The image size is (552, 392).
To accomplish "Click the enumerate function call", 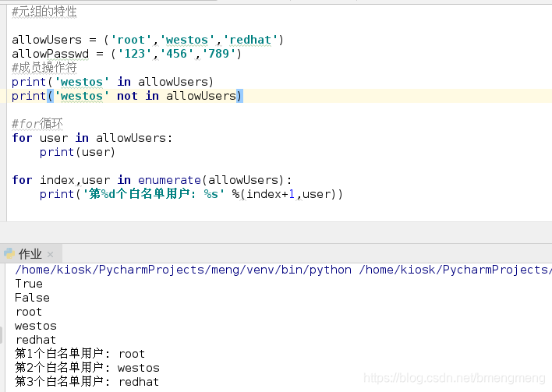I will 169,180.
